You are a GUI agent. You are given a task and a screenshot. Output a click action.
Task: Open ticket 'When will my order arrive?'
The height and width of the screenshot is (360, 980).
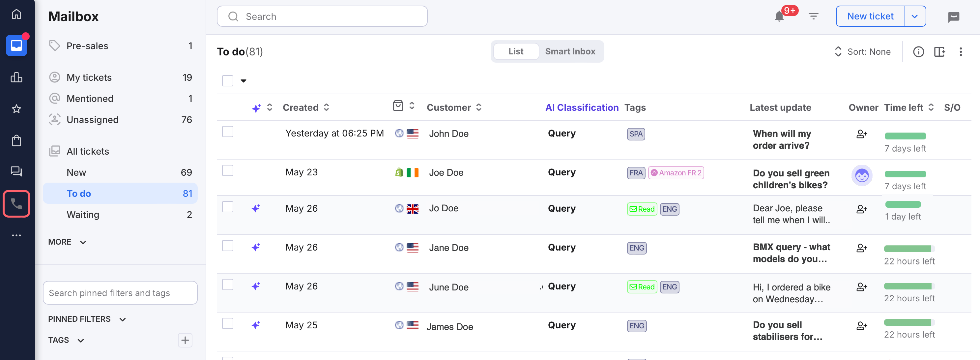point(782,140)
